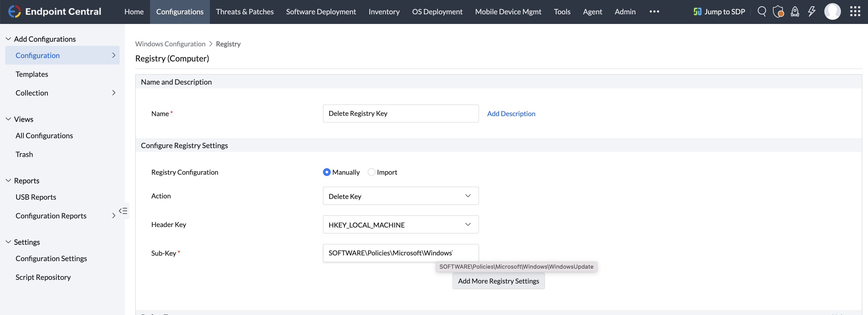Switch to the Threats & Patches tab
This screenshot has height=315, width=868.
[245, 11]
